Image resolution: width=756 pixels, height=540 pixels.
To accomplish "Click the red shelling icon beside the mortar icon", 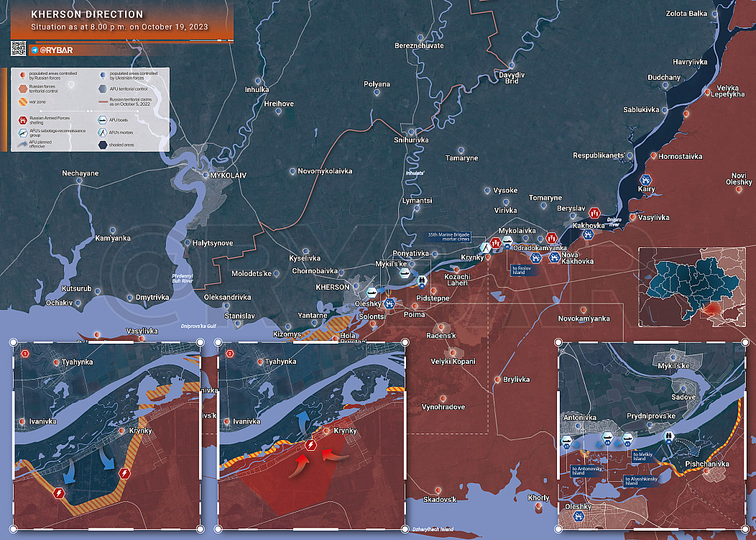I will [x=496, y=243].
